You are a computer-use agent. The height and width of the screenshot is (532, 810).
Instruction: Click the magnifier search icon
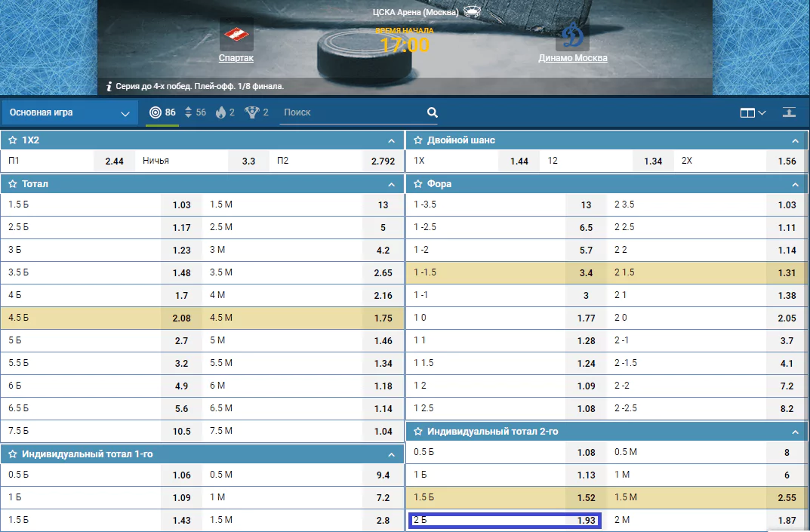(x=433, y=112)
